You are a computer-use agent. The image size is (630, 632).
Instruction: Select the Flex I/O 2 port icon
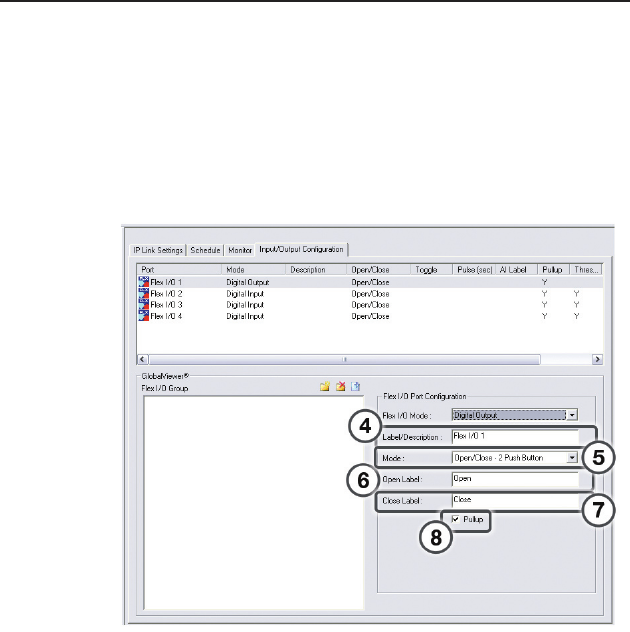coord(144,294)
